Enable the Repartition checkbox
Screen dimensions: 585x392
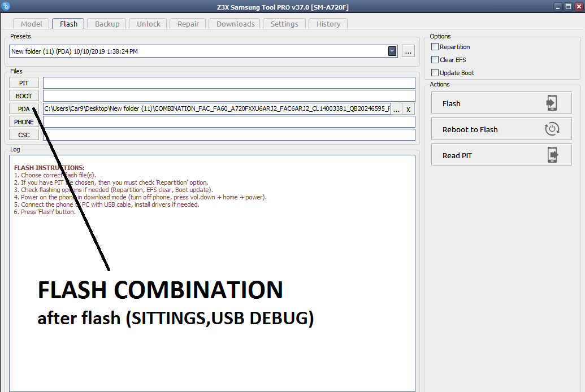(435, 47)
